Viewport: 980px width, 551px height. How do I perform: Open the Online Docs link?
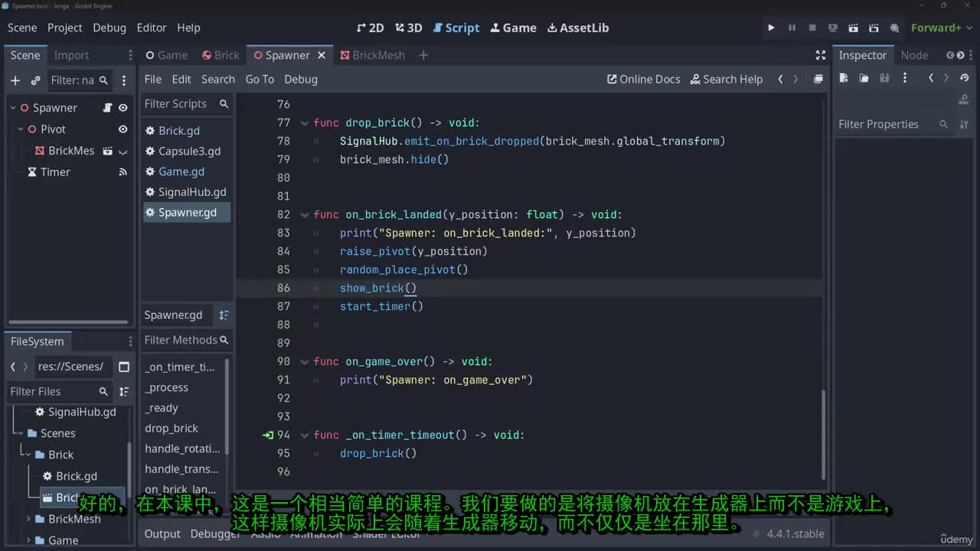click(x=643, y=79)
